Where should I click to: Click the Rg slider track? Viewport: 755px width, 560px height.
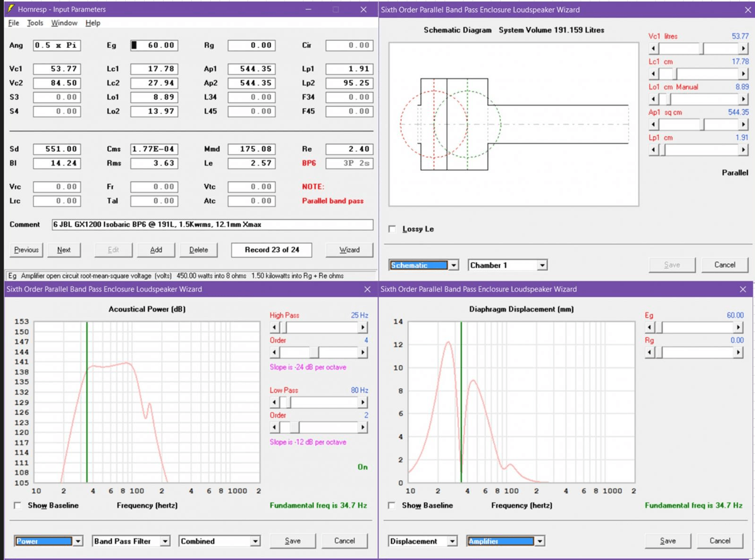[694, 352]
